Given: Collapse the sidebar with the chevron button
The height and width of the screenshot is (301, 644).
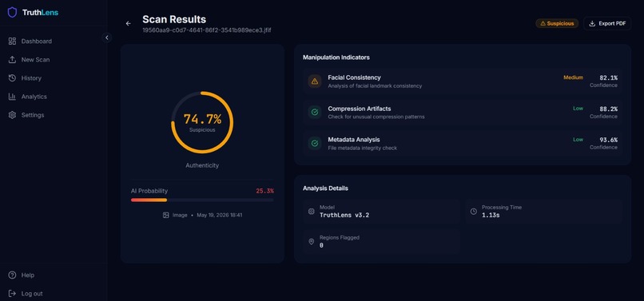Looking at the screenshot, I should tap(107, 38).
